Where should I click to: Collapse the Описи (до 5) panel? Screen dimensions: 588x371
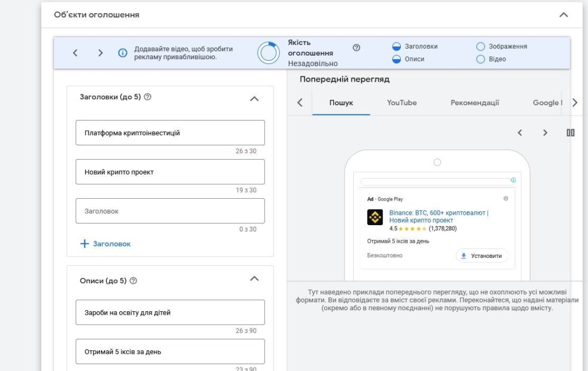(254, 279)
